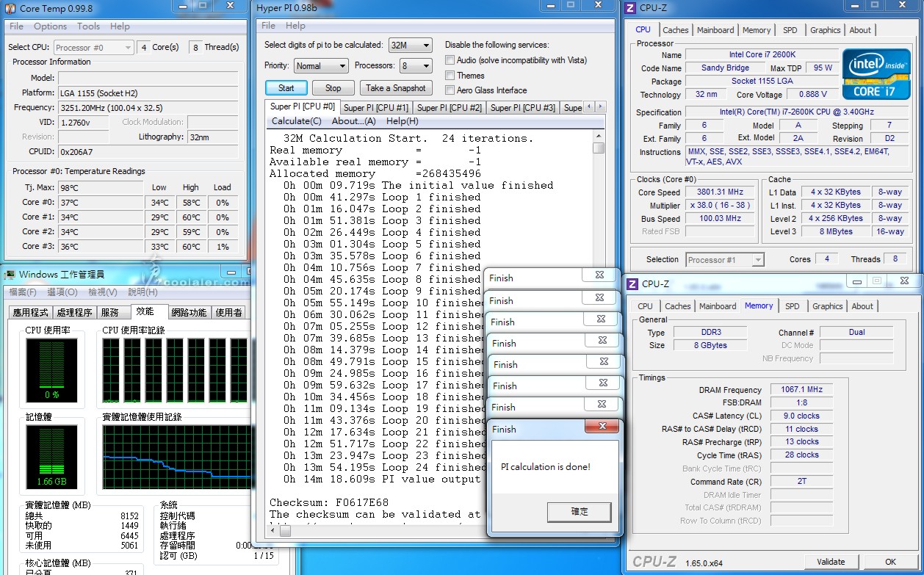The image size is (924, 575).
Task: Minimize the Hyper PI 0.98b window
Action: coord(551,6)
